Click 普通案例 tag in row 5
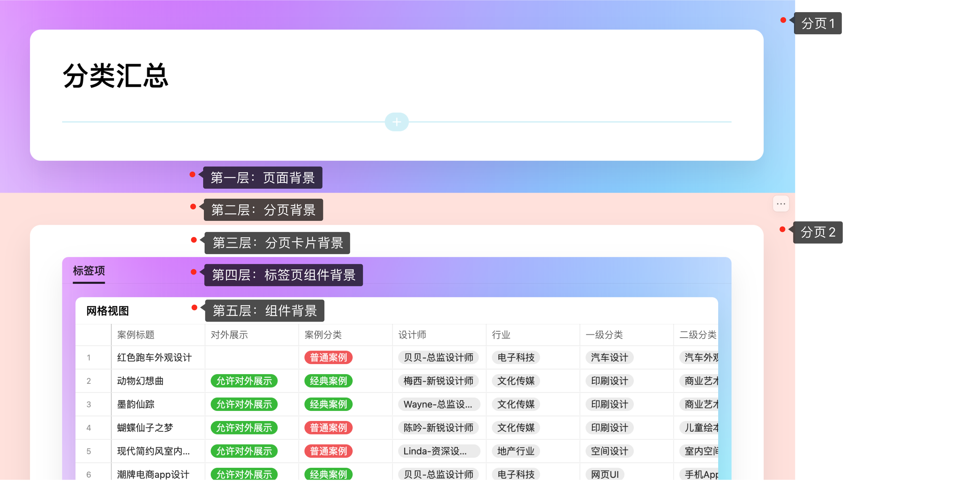This screenshot has height=481, width=980. tap(328, 451)
